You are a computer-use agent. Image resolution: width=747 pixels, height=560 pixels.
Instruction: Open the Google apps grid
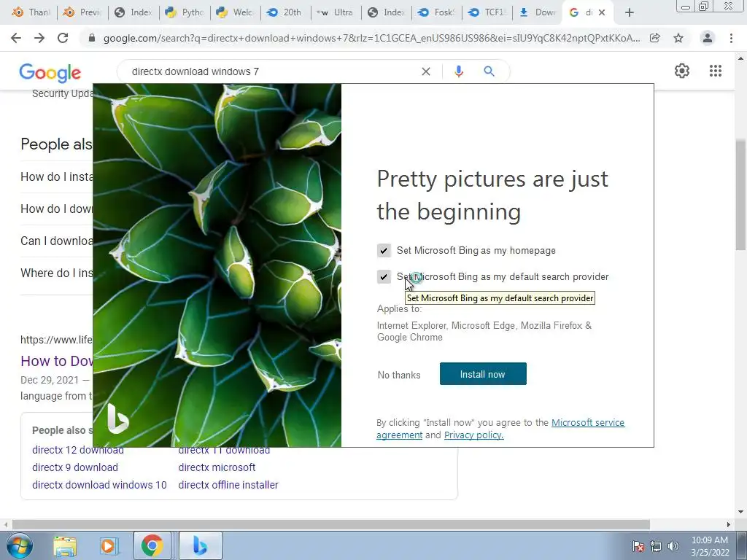tap(716, 71)
